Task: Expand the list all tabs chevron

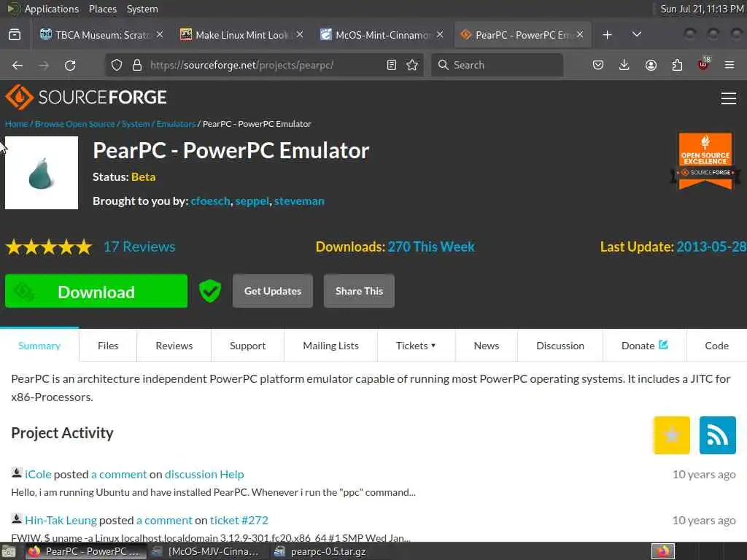Action: click(x=636, y=35)
